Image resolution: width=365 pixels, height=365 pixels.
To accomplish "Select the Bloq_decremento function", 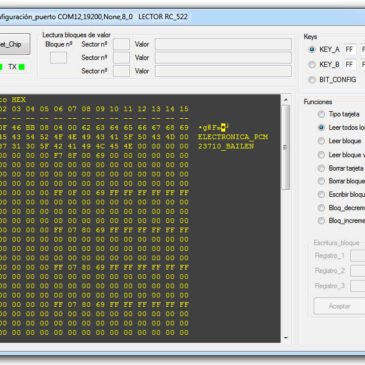I will (x=321, y=208).
